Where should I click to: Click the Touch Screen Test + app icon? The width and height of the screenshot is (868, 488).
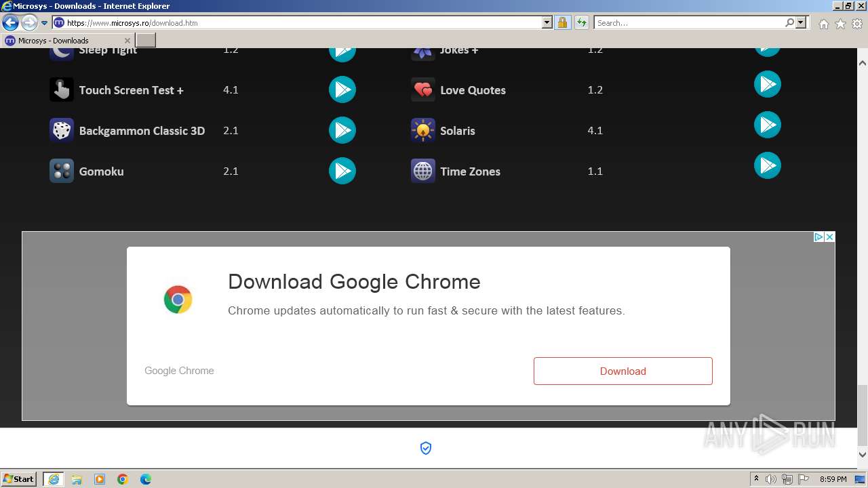[62, 89]
